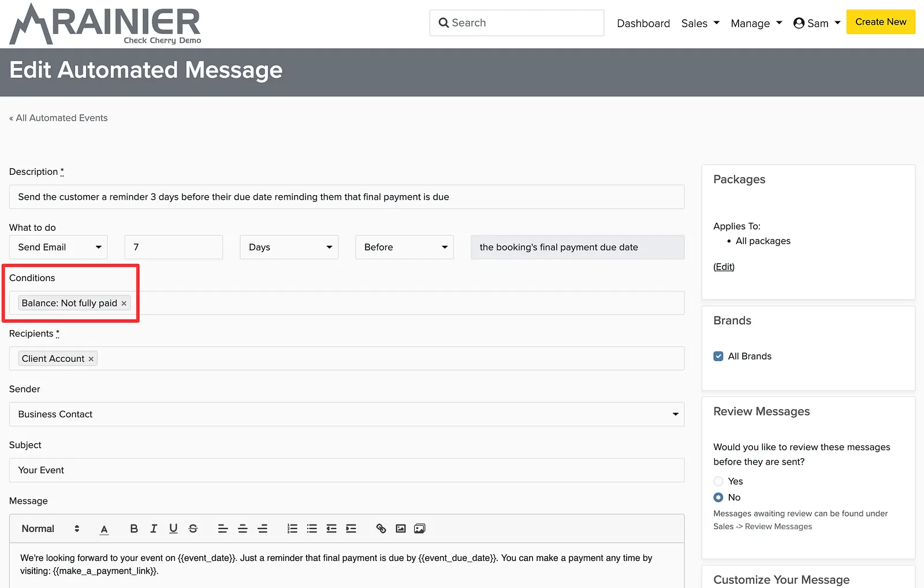The height and width of the screenshot is (588, 924).
Task: Click the 'Edit Automated Message' page title
Action: pyautogui.click(x=146, y=70)
